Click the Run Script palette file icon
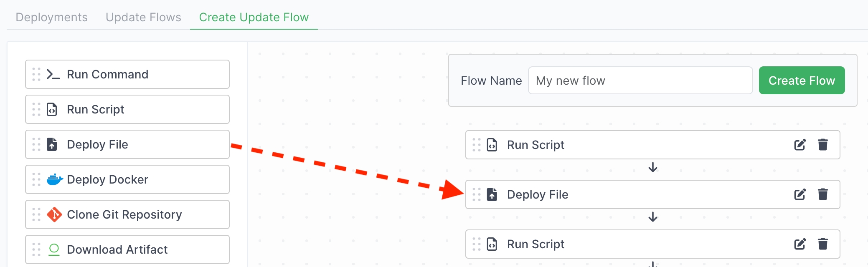 coord(52,109)
